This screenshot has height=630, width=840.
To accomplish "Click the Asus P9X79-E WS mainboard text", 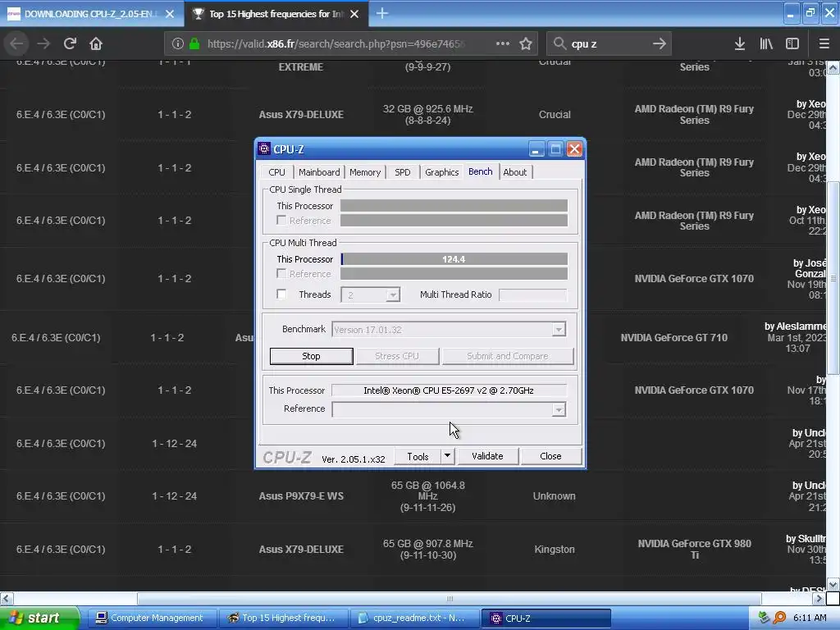I will (x=301, y=496).
